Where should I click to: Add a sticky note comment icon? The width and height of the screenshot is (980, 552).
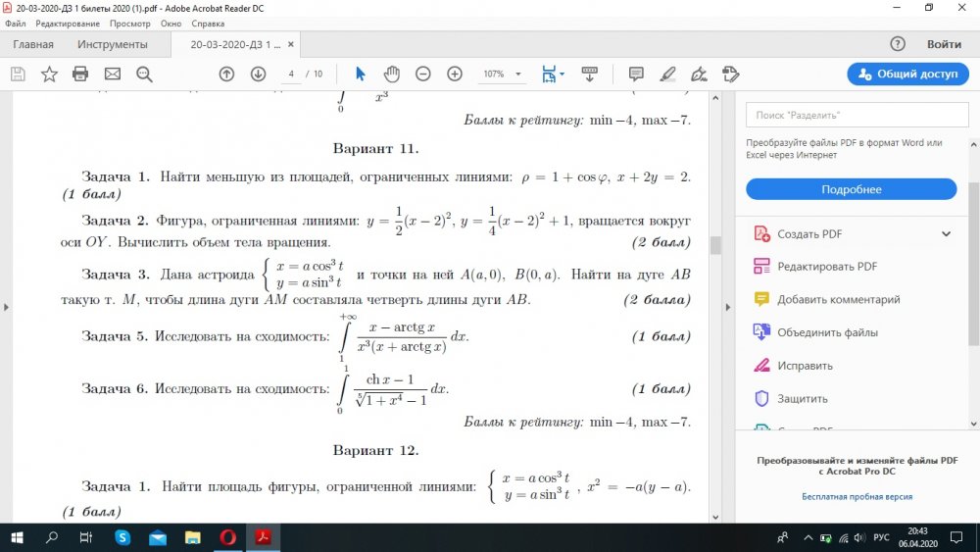636,74
